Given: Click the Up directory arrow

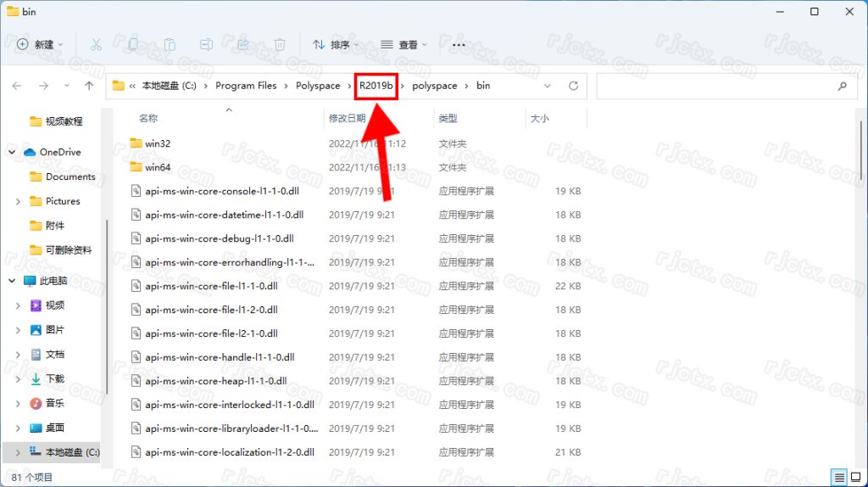Looking at the screenshot, I should pos(89,86).
